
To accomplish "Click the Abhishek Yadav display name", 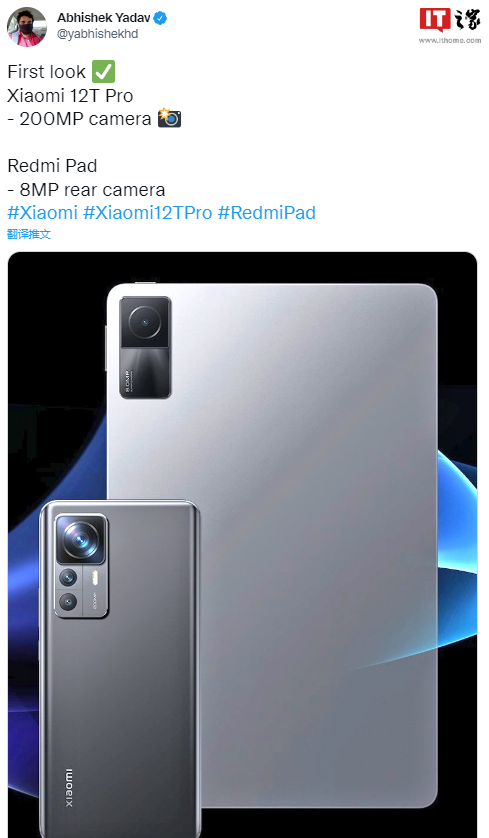I will click(x=104, y=18).
